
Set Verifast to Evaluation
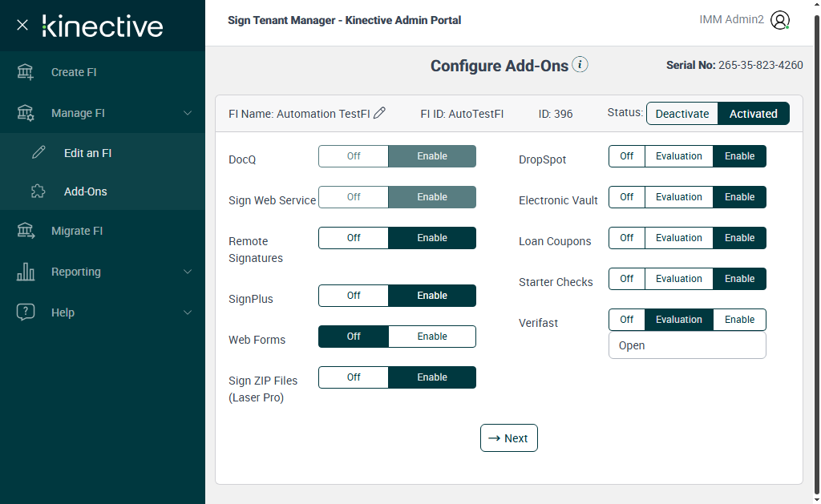pyautogui.click(x=678, y=319)
